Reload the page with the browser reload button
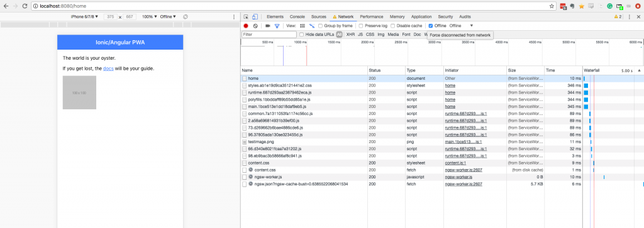Viewport: 644px width, 228px height. tap(25, 6)
